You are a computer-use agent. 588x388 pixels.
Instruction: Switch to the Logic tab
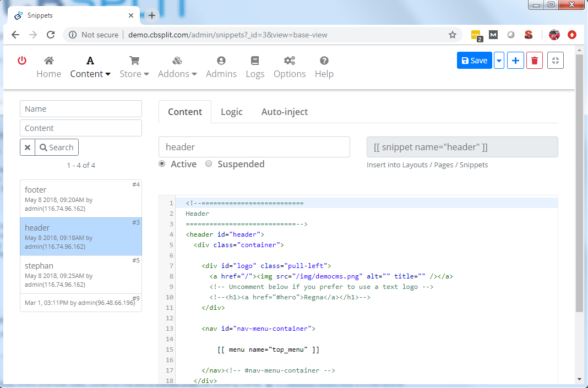[x=231, y=112]
